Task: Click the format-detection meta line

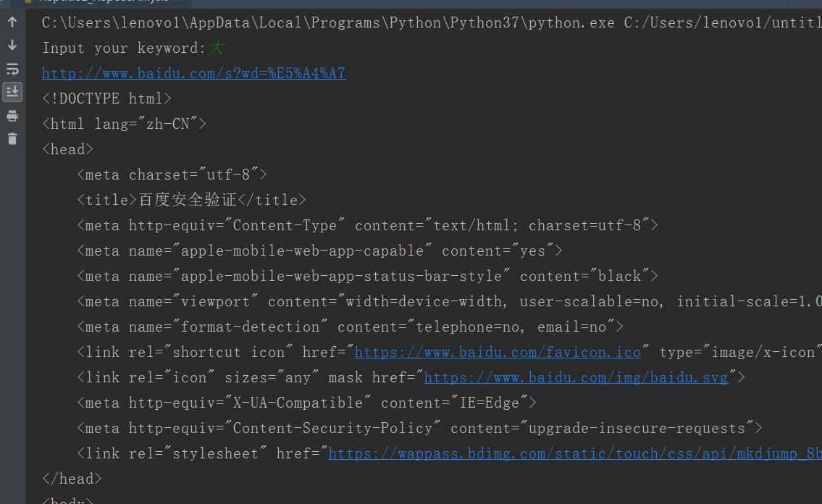Action: 351,327
